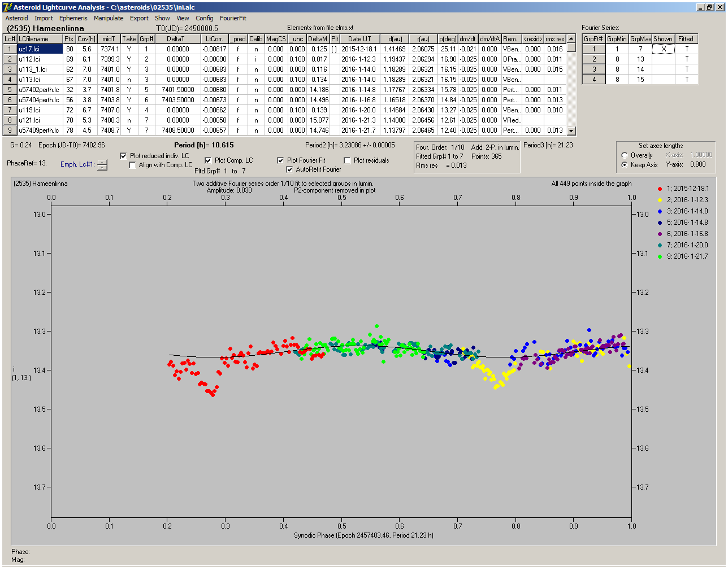The height and width of the screenshot is (567, 728).
Task: Click the Synodic Phase x-axis label
Action: pos(363,535)
